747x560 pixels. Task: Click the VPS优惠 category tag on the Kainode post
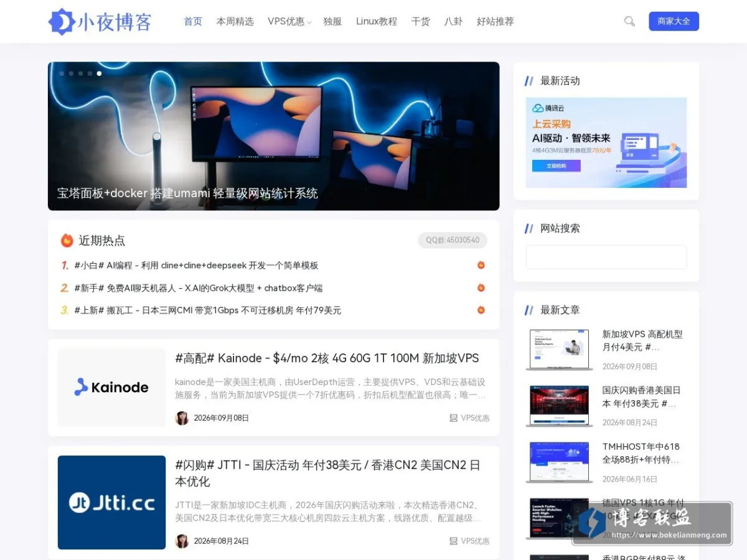[x=469, y=418]
